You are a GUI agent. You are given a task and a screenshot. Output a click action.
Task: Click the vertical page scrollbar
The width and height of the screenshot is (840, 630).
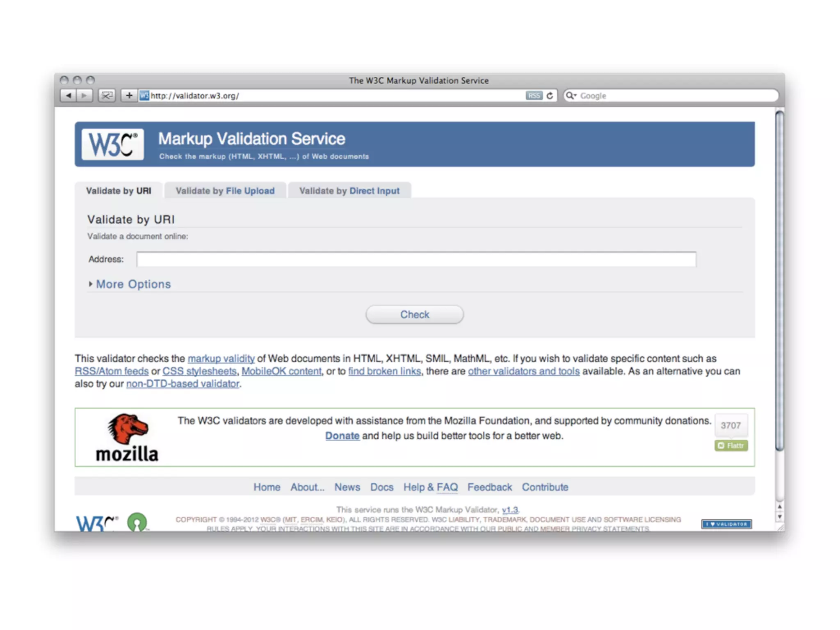(x=779, y=279)
